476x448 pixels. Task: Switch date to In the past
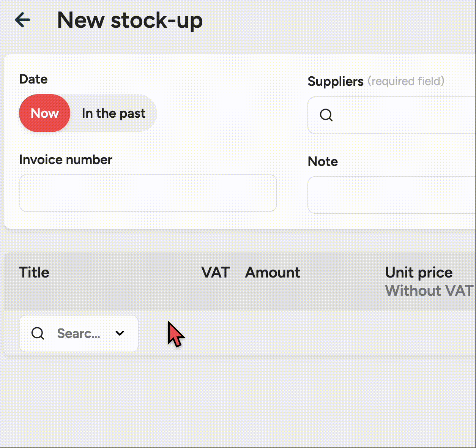tap(113, 113)
